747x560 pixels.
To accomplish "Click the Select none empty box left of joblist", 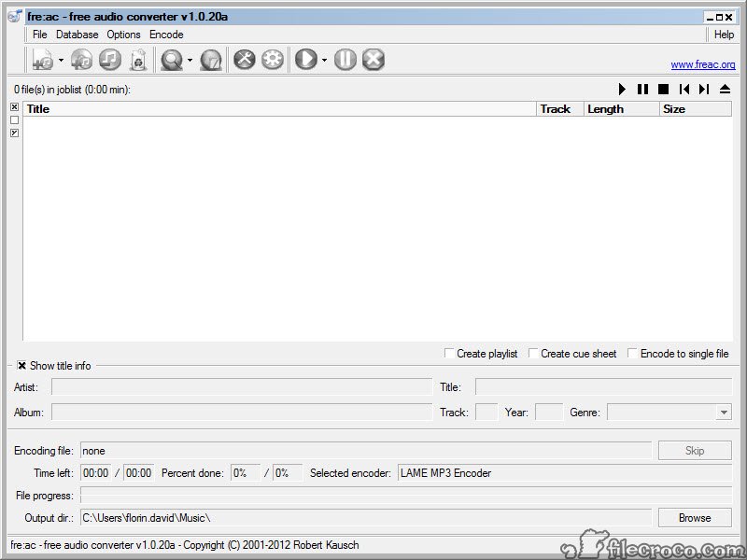I will pos(15,120).
